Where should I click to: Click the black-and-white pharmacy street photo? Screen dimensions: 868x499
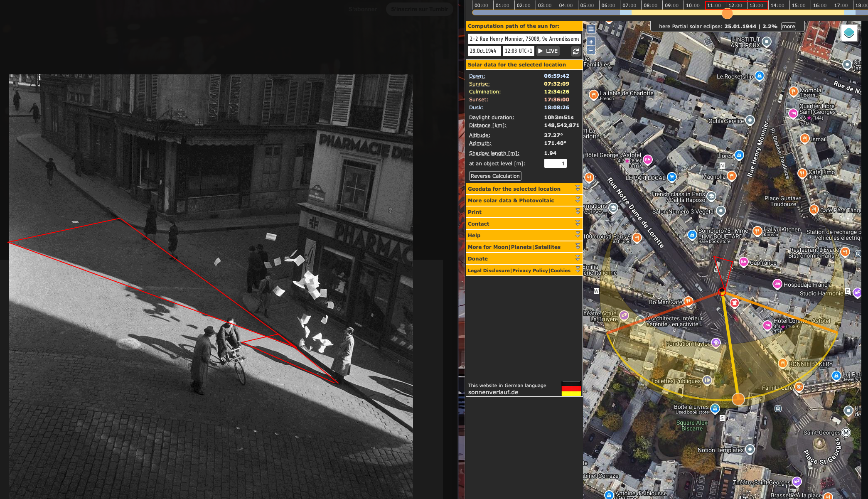[x=211, y=287]
